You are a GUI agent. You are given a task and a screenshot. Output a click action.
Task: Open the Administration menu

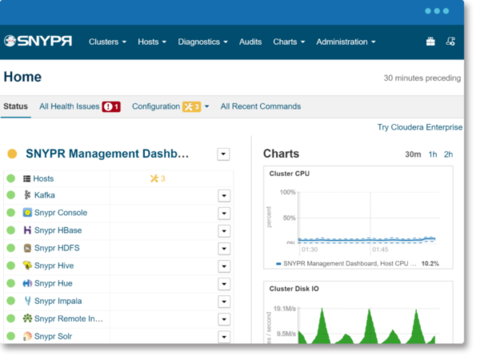tap(346, 42)
